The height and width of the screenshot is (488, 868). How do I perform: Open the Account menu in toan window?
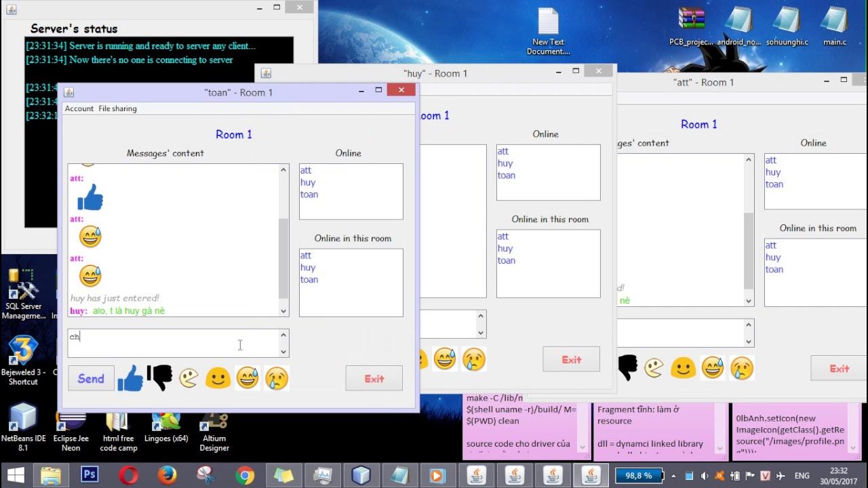point(79,108)
